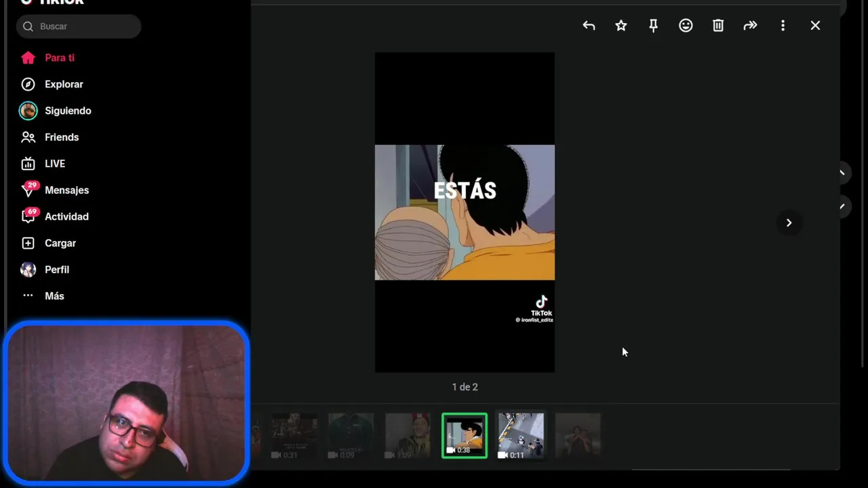Click the vertical scrollbar of the viewer

pos(863,183)
